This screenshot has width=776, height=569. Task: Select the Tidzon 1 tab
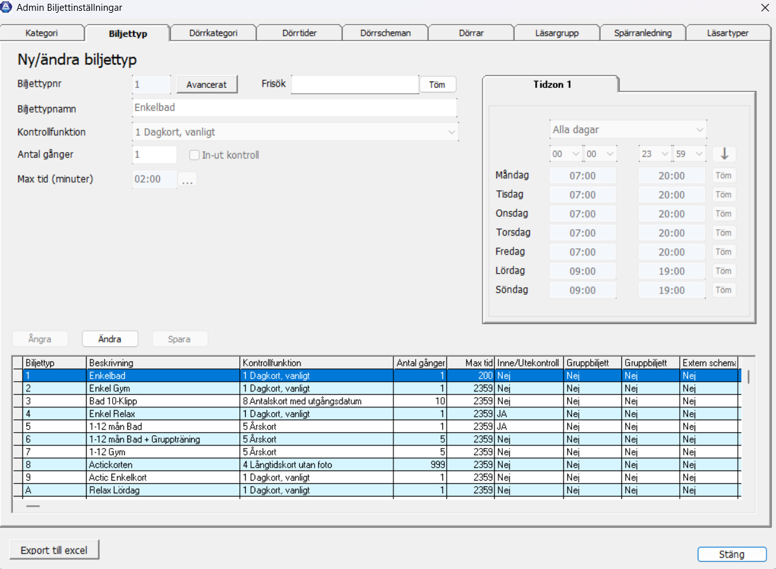click(x=552, y=84)
